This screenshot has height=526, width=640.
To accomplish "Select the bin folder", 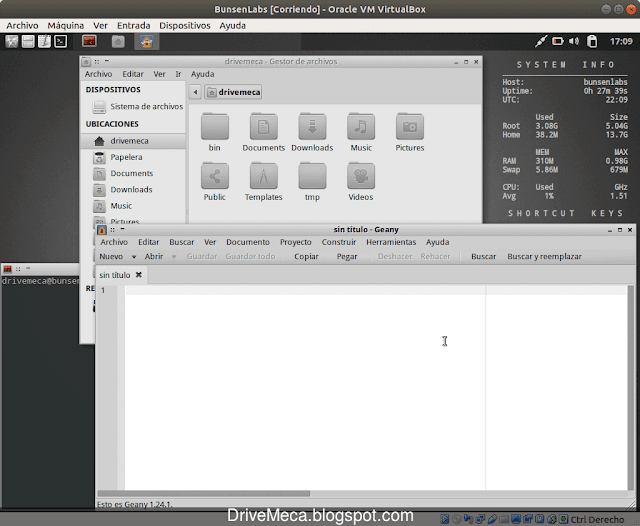I will pyautogui.click(x=215, y=132).
